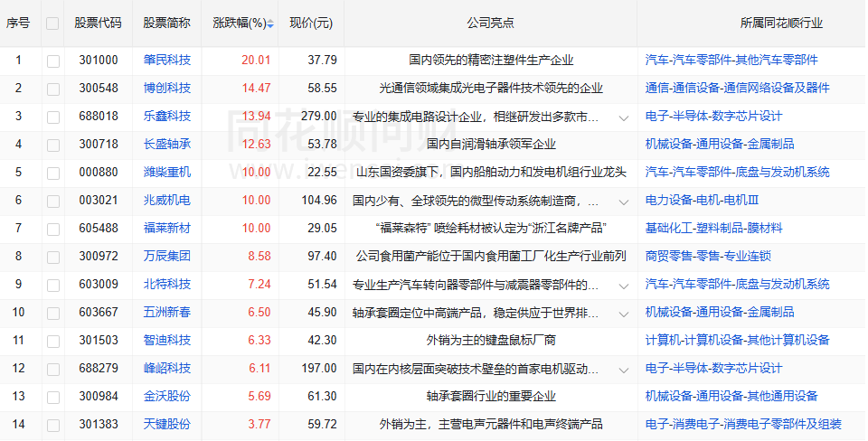868x441 pixels.
Task: Select the 序号 column header
Action: point(18,23)
